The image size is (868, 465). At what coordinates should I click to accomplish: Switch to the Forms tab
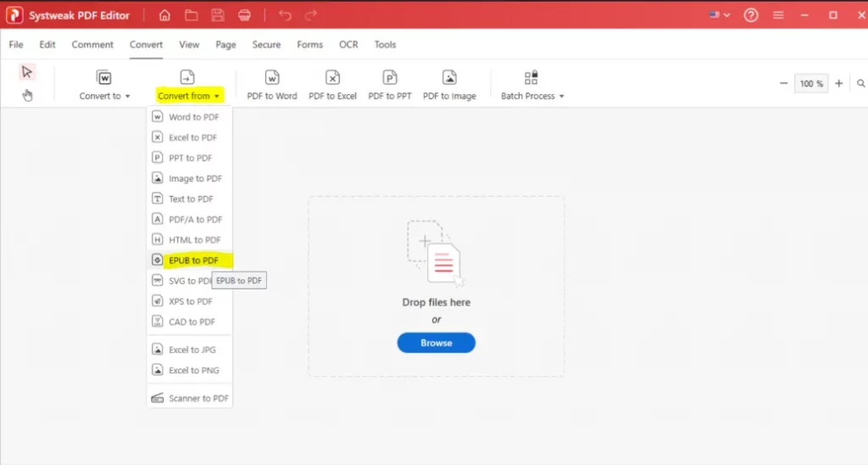[x=309, y=44]
